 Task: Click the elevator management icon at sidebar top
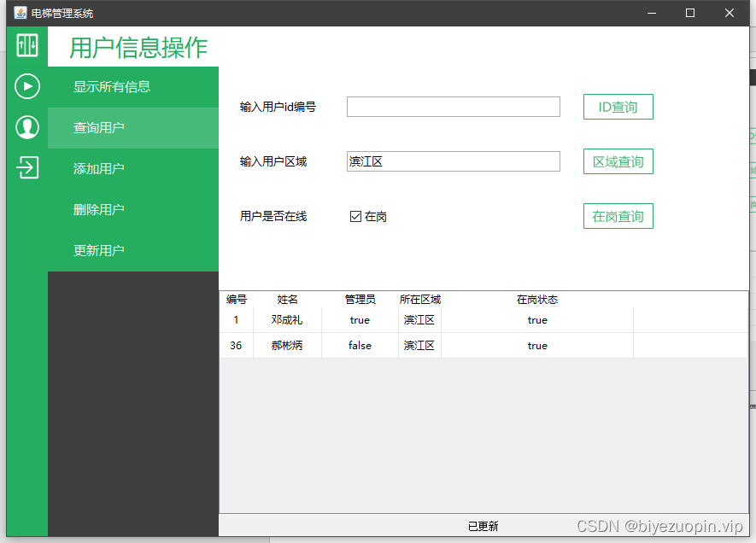click(x=26, y=45)
